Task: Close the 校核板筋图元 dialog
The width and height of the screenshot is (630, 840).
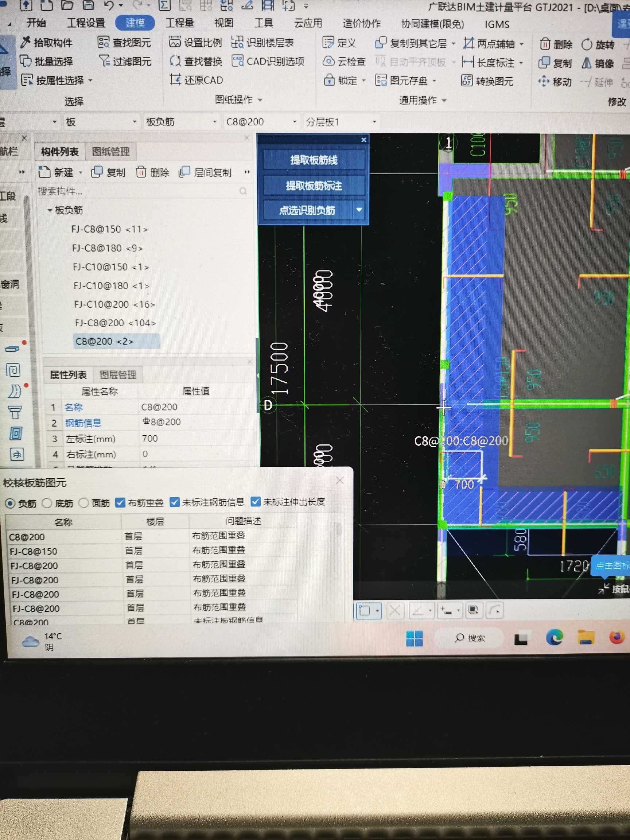Action: click(340, 481)
